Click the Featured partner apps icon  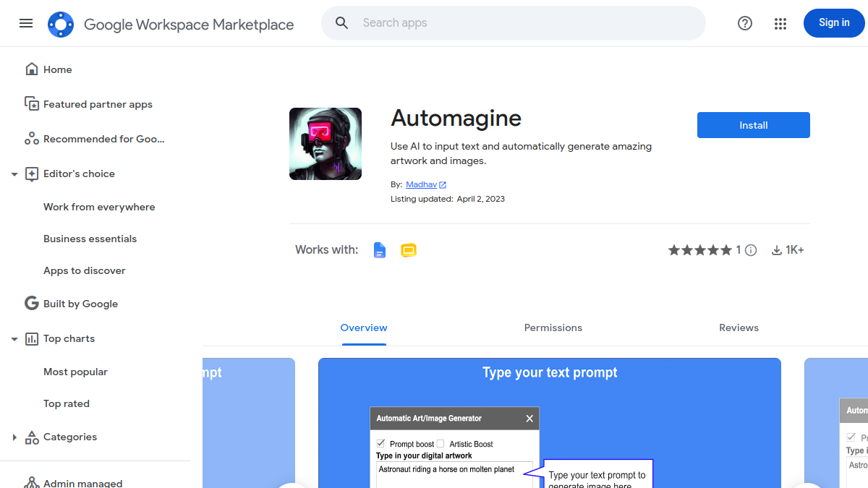click(x=31, y=104)
